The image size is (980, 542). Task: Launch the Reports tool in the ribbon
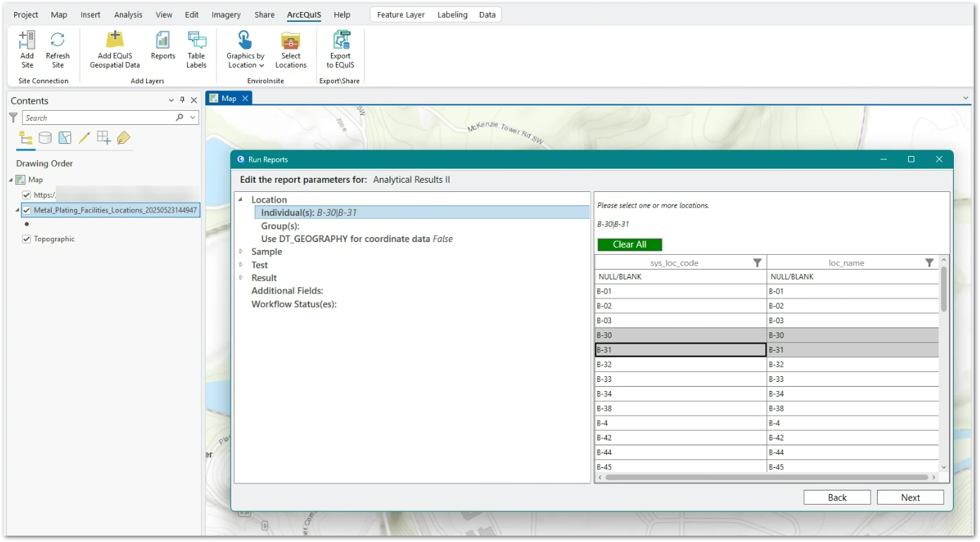click(163, 49)
